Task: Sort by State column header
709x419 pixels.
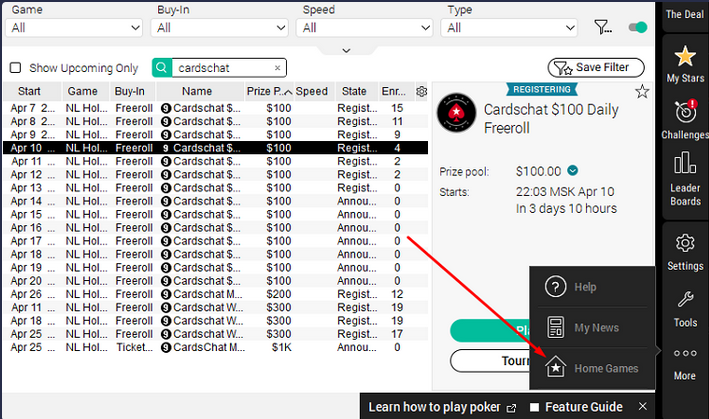Action: 356,91
